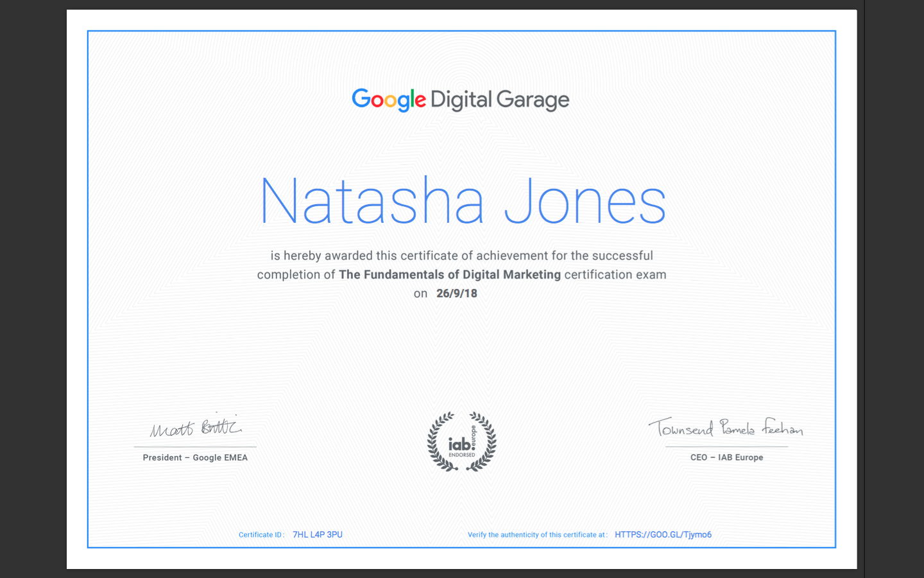Click the Certificate ID label
Viewport: 924px width, 578px height.
click(262, 535)
